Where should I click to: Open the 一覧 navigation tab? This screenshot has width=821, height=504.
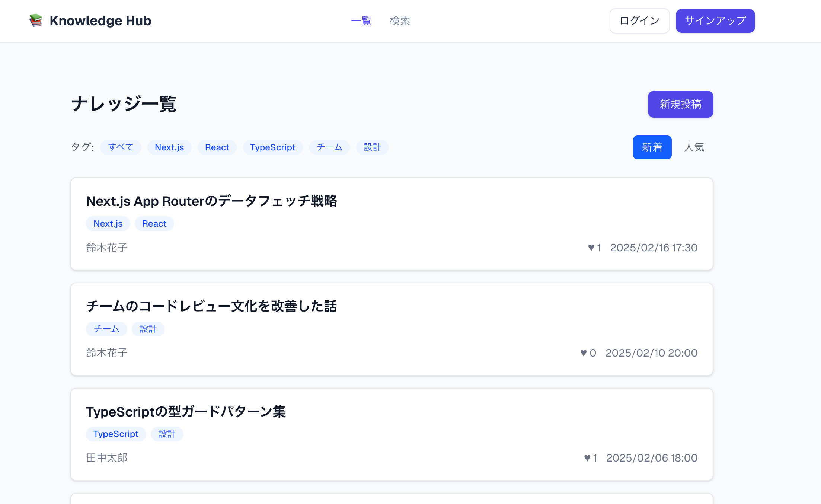point(361,21)
